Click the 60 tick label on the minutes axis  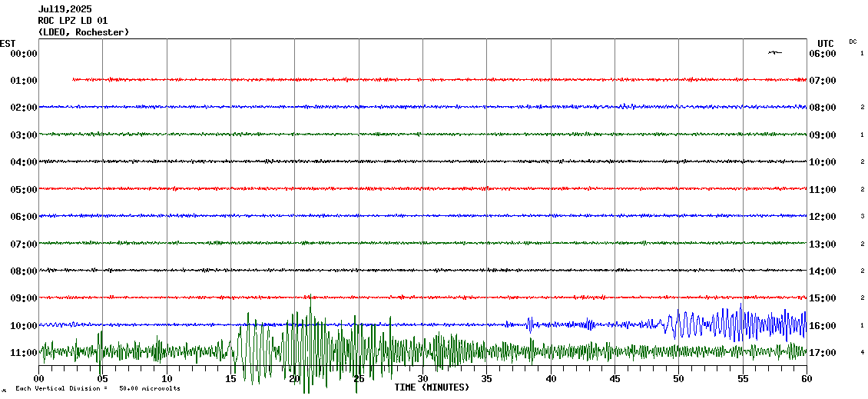coord(807,379)
